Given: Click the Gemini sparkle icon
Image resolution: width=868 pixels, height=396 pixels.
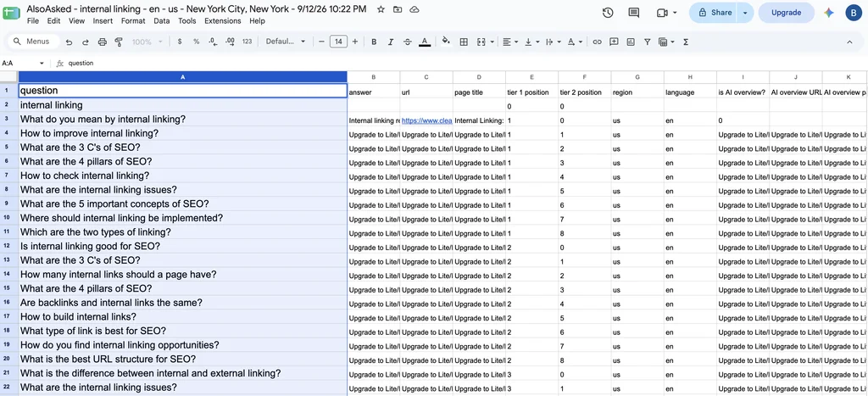Looking at the screenshot, I should tap(829, 13).
